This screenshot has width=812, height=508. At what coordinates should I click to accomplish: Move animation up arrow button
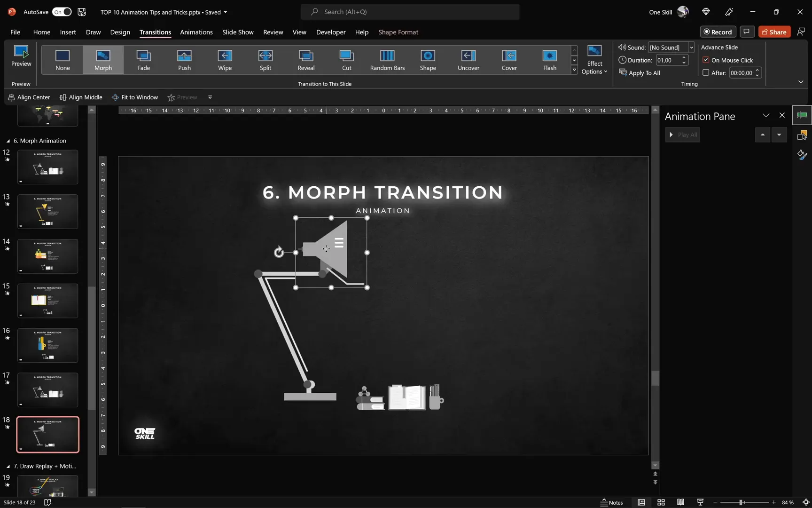tap(763, 135)
